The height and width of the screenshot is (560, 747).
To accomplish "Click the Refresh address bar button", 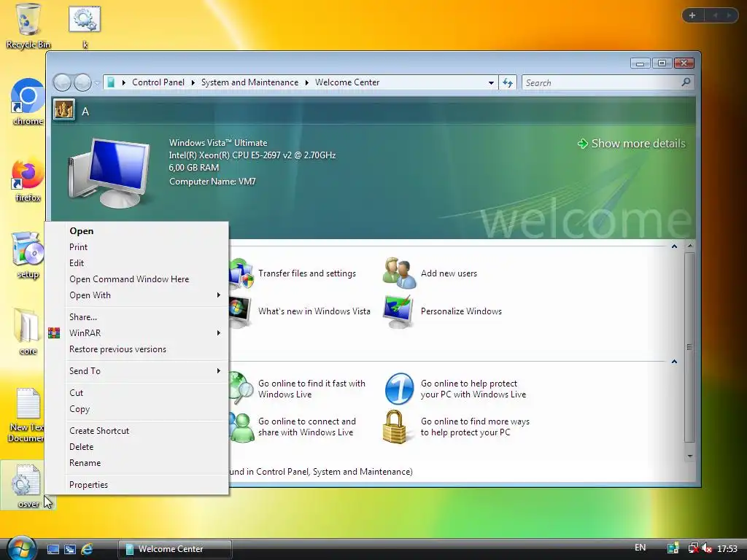I will tap(508, 83).
